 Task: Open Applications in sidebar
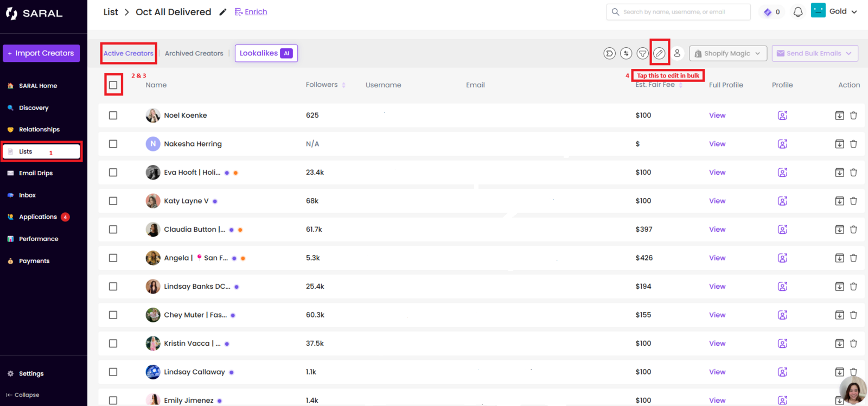pos(38,217)
